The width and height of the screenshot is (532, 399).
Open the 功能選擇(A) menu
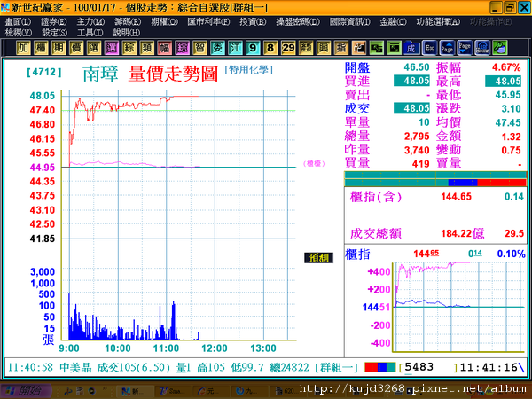438,21
